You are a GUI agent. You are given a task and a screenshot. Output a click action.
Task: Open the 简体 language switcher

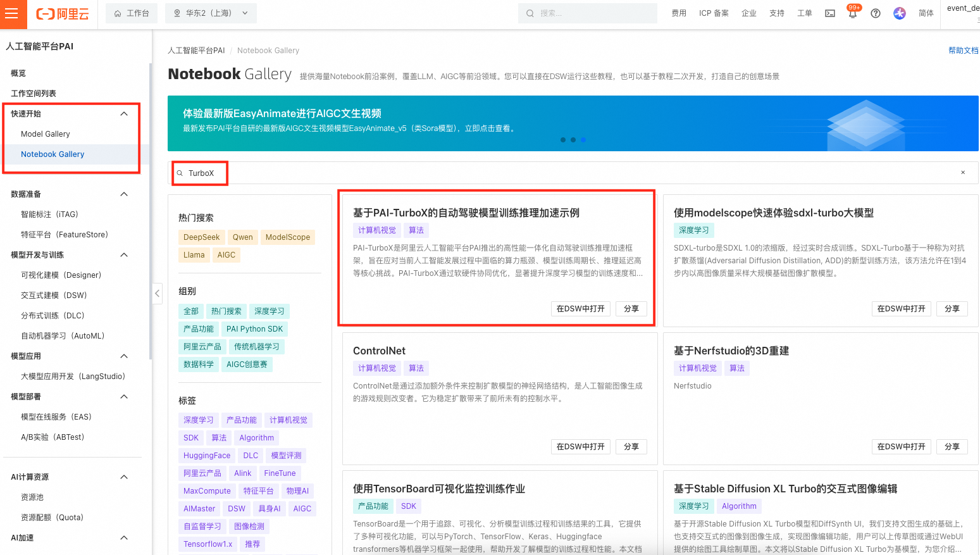[x=926, y=13]
